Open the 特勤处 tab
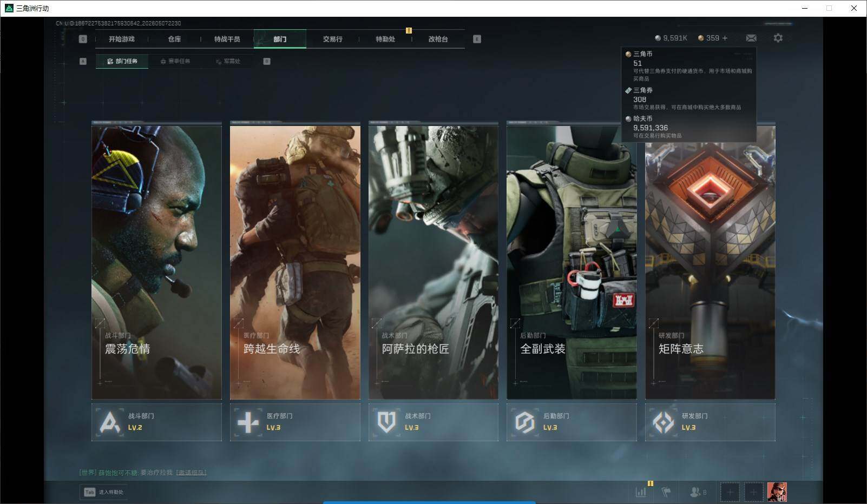This screenshot has height=504, width=867. coord(385,39)
